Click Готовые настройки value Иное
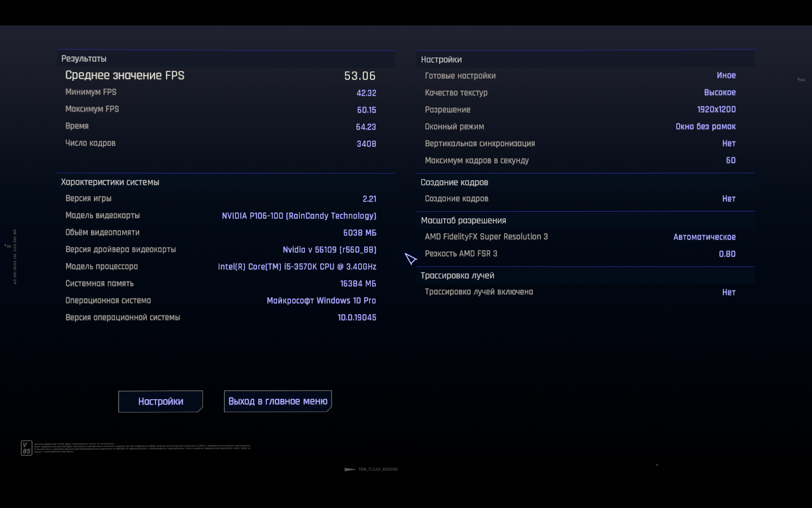Viewport: 812px width, 508px height. point(726,75)
